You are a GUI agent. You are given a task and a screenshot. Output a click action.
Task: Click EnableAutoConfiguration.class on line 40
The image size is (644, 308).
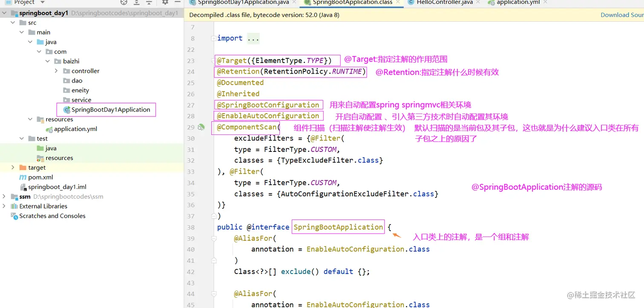tap(368, 249)
